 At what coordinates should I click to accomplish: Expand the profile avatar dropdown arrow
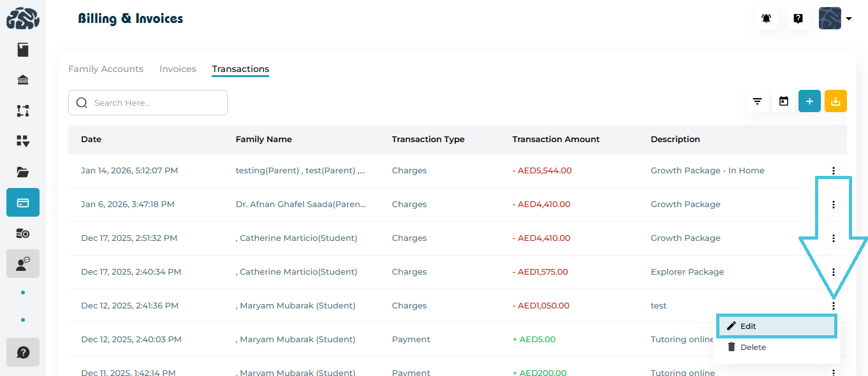click(x=849, y=19)
